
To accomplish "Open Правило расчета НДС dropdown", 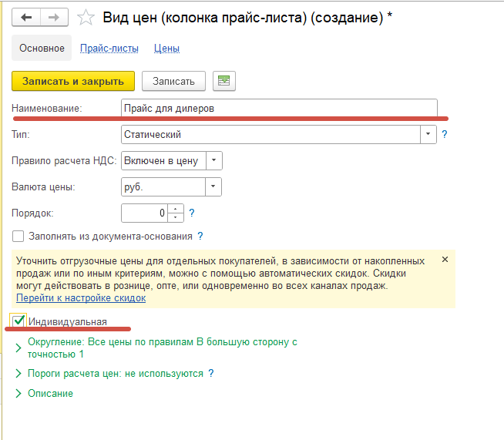I will pos(213,160).
